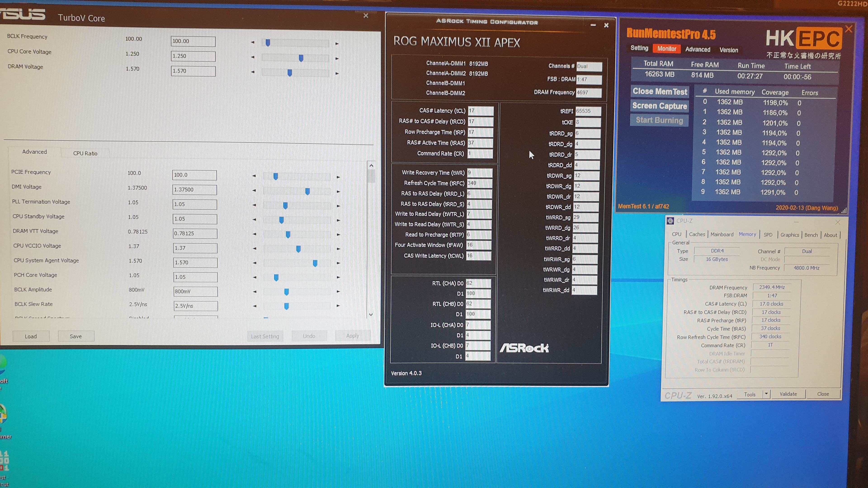The height and width of the screenshot is (488, 868).
Task: Increase DRAM Voltage with right arrow
Action: pyautogui.click(x=337, y=73)
